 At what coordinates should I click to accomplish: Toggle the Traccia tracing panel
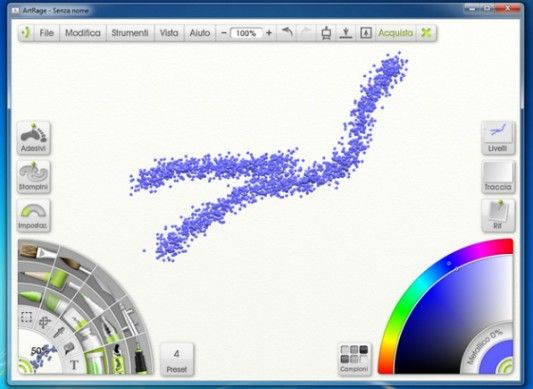[x=498, y=177]
